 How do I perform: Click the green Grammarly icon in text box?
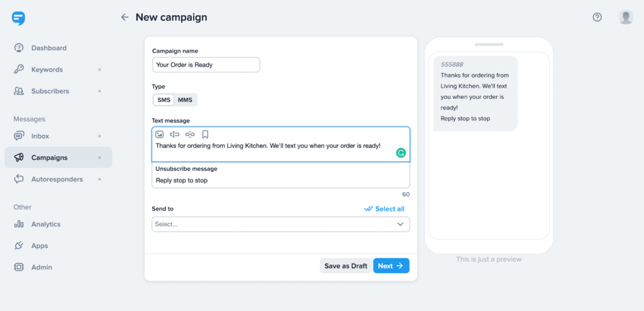pyautogui.click(x=401, y=152)
